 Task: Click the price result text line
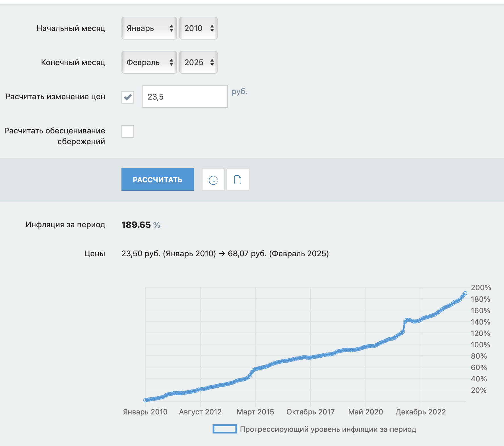[225, 253]
